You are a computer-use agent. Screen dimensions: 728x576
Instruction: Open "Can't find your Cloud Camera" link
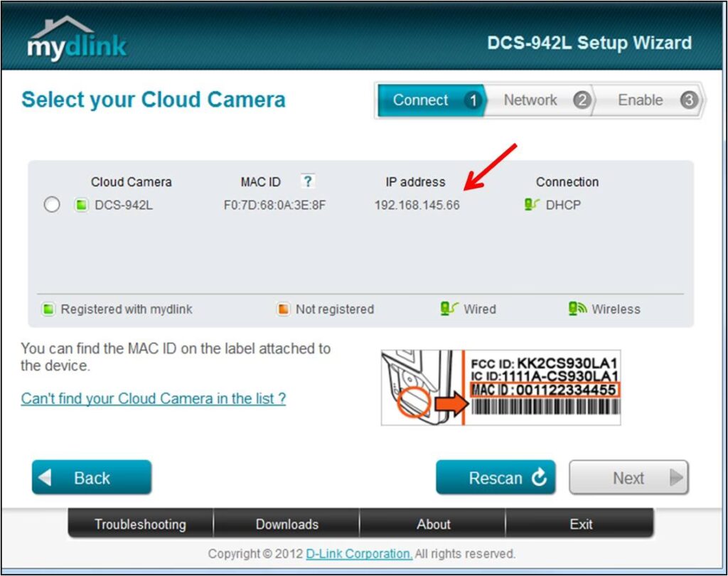coord(153,398)
